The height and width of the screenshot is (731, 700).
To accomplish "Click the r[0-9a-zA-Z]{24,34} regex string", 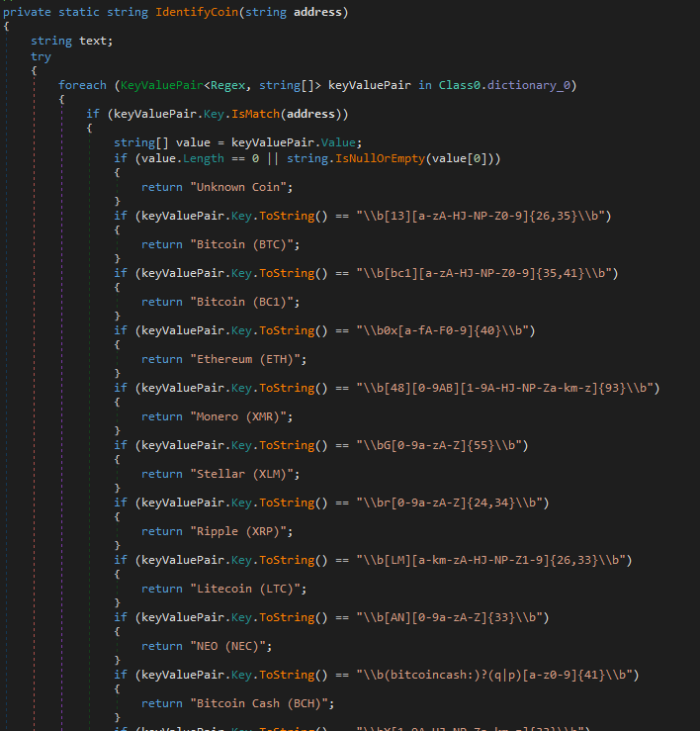I will pyautogui.click(x=449, y=503).
